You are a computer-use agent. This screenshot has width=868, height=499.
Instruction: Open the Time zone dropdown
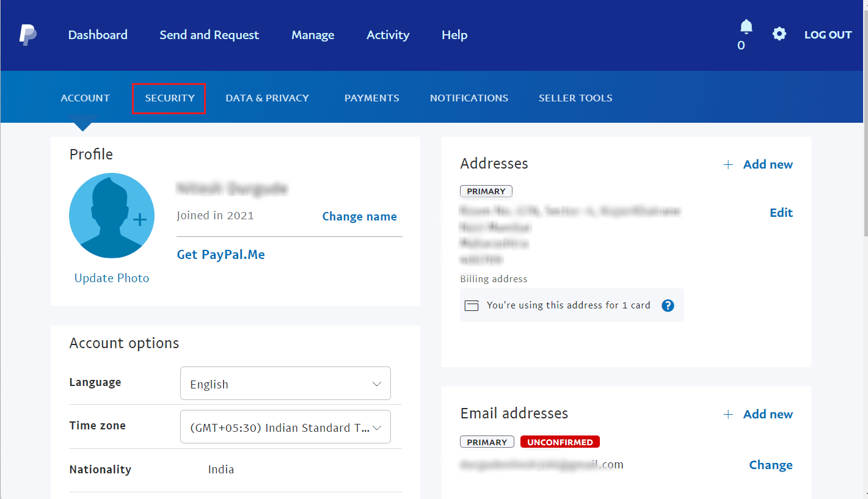tap(285, 426)
